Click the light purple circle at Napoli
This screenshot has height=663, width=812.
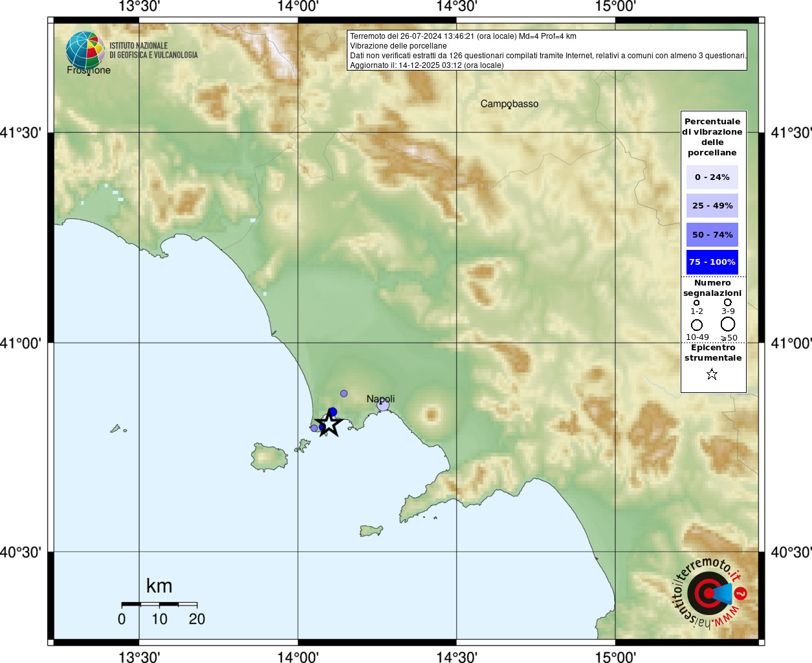point(383,405)
